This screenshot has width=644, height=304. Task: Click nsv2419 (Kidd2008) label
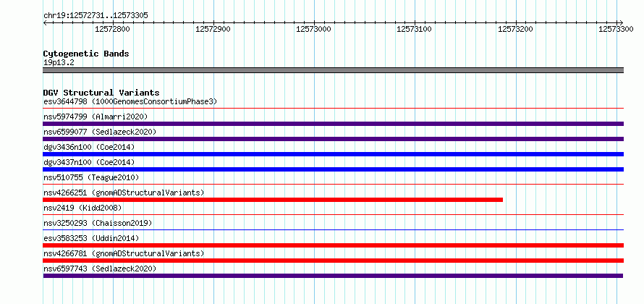tap(82, 208)
